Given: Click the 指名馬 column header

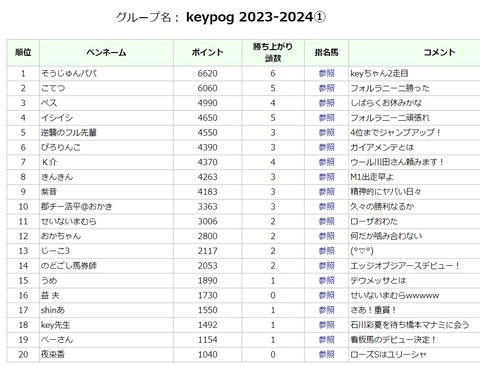Looking at the screenshot, I should [x=326, y=52].
